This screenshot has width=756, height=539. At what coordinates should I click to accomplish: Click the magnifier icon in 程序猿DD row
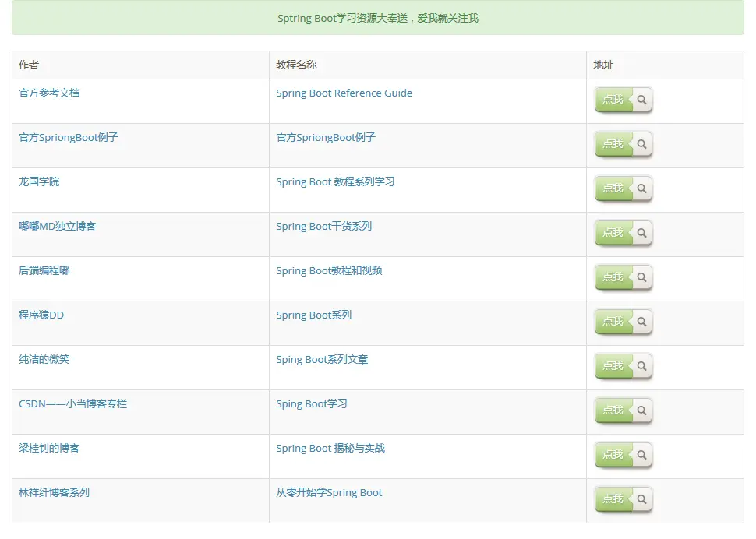(x=641, y=321)
